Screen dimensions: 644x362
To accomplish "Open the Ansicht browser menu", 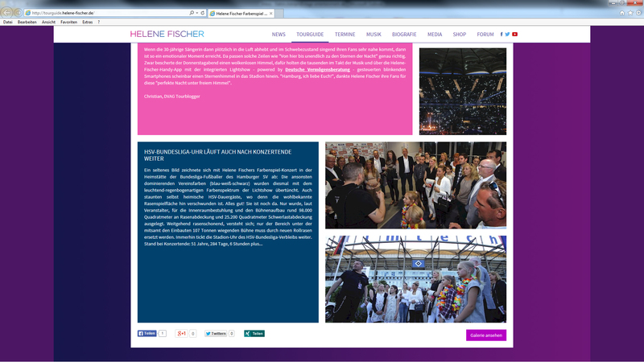I will click(48, 22).
